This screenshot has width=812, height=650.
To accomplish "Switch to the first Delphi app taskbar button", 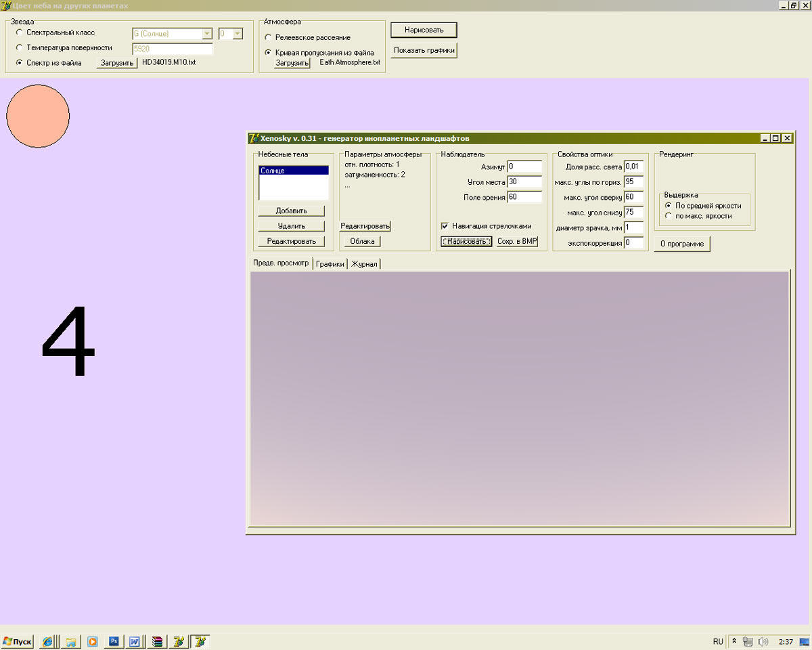I will click(x=179, y=641).
